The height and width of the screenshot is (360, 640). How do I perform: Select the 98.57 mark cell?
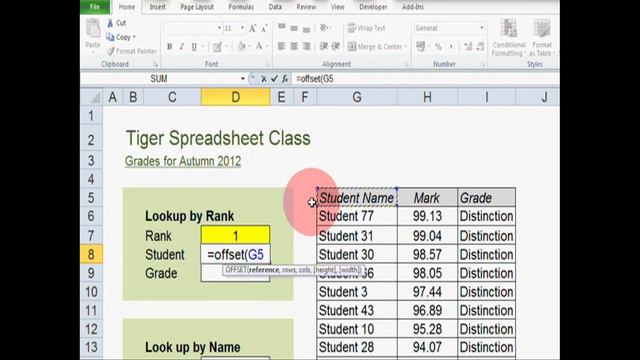pyautogui.click(x=427, y=255)
